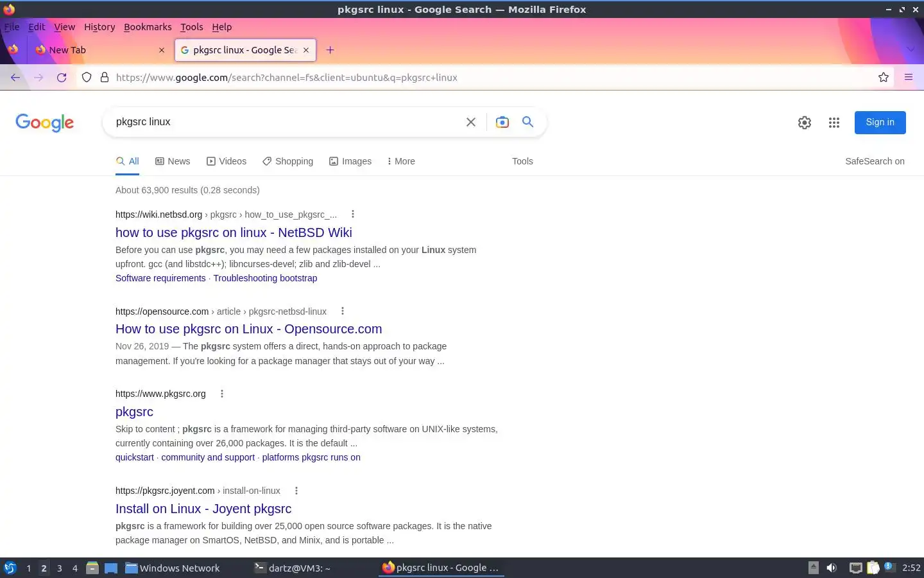Open the pinned Firefox tab

pos(13,49)
